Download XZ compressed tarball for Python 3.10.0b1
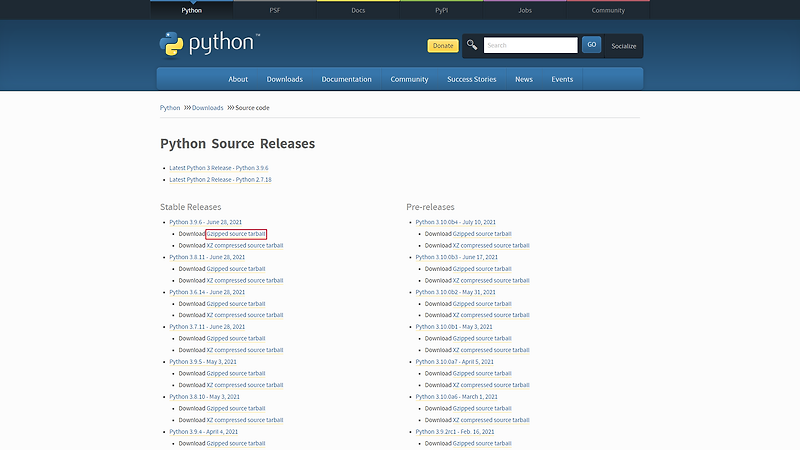The width and height of the screenshot is (800, 450). [491, 350]
